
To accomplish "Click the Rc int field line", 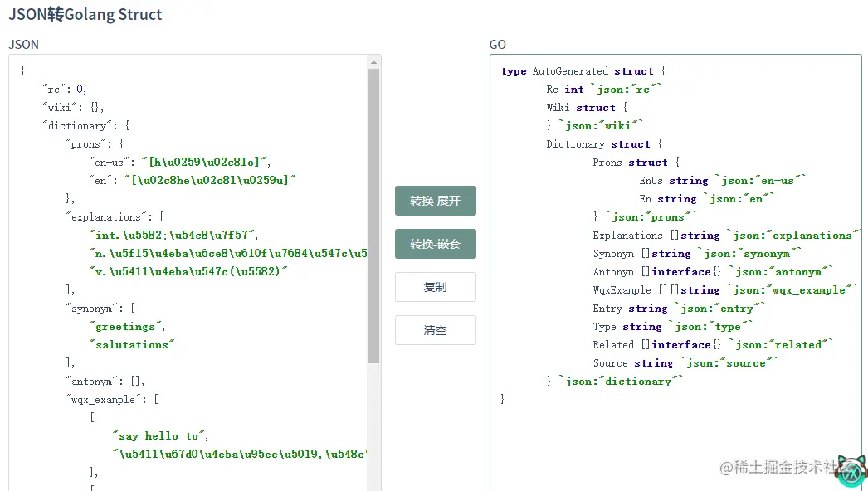I will coord(604,90).
